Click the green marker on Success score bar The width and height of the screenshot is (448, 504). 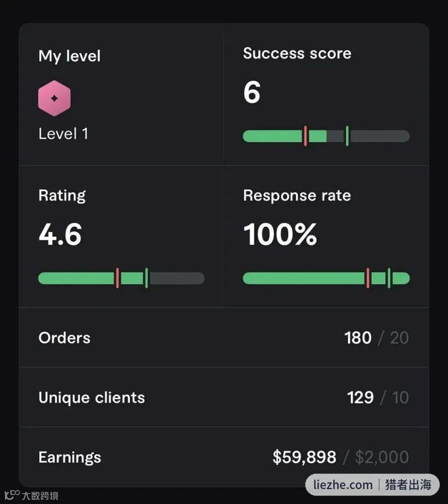pyautogui.click(x=347, y=136)
